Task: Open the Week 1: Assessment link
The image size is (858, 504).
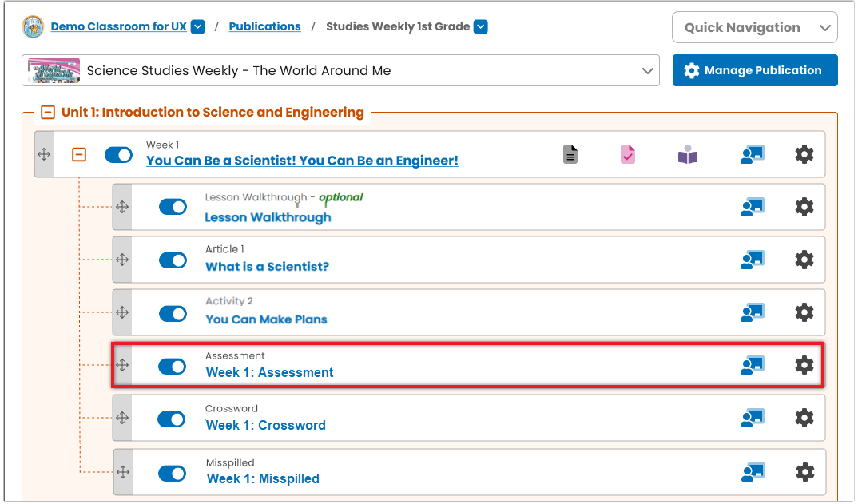Action: click(269, 372)
